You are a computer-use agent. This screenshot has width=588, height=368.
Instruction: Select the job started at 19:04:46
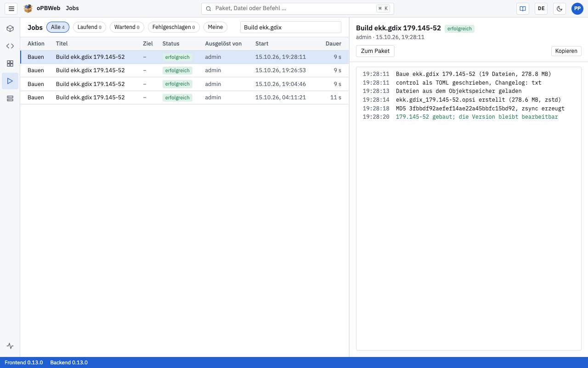[185, 84]
